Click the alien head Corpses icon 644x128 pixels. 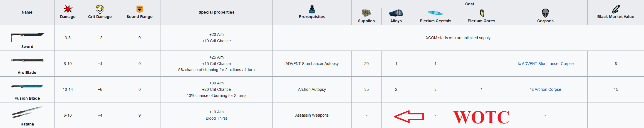[x=545, y=13]
